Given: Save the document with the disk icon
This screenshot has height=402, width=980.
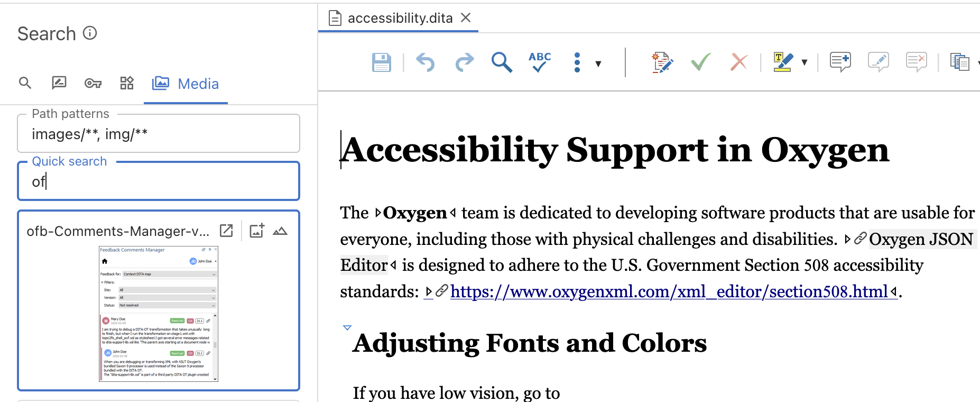Looking at the screenshot, I should click(381, 62).
